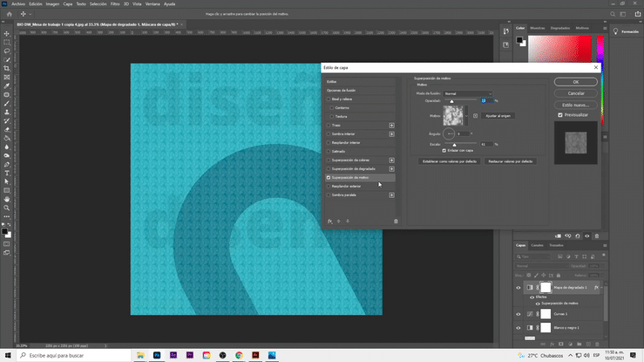The height and width of the screenshot is (362, 644).
Task: Click Establecer como valores por defecto
Action: pos(450,161)
